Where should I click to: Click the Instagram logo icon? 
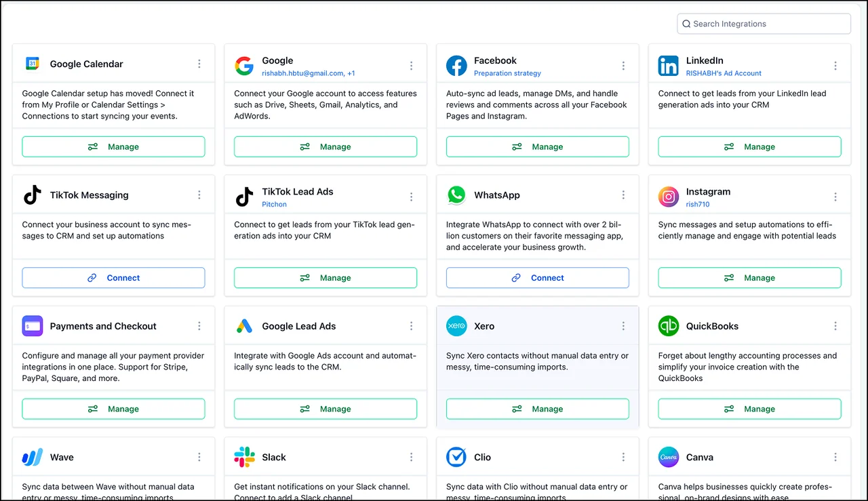coord(669,197)
